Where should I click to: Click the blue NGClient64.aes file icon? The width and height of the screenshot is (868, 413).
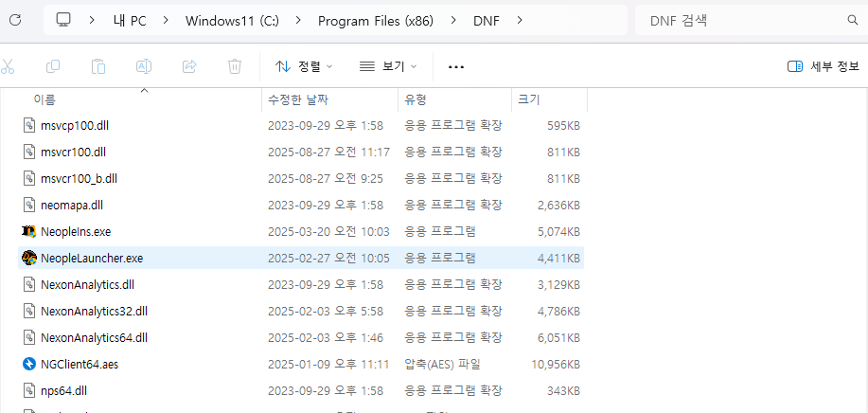28,365
